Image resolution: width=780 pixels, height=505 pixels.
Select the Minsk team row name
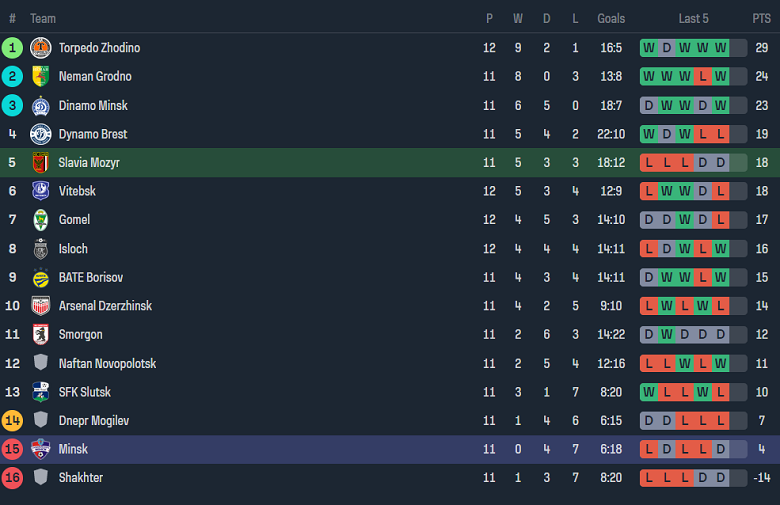[x=73, y=450]
